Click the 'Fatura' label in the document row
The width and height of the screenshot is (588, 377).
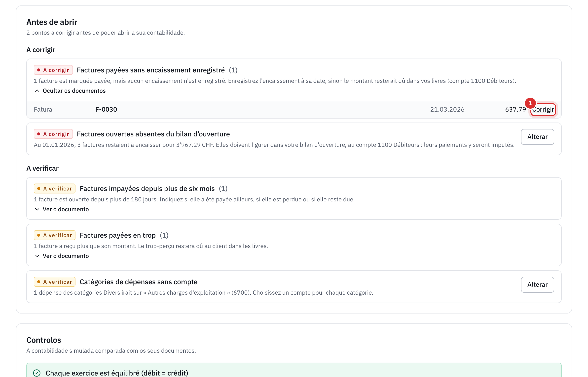[43, 109]
